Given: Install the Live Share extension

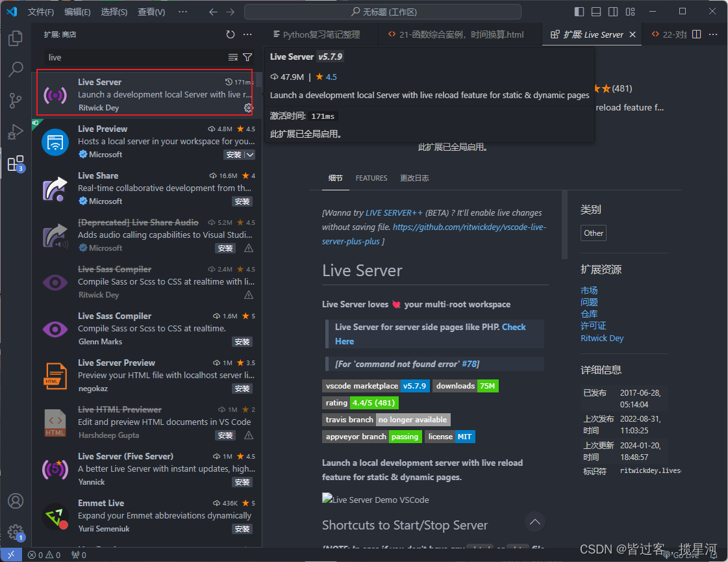Looking at the screenshot, I should (x=242, y=201).
